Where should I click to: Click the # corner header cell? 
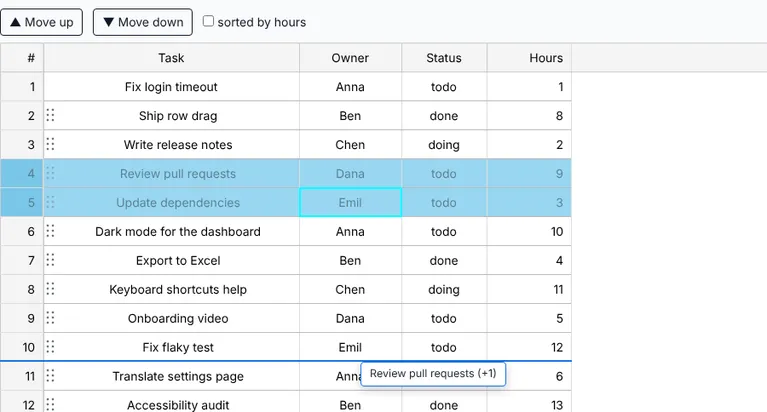[22, 58]
